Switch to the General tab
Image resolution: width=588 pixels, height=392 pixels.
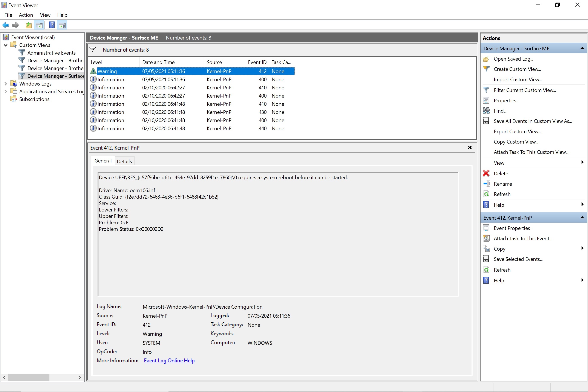(x=103, y=161)
